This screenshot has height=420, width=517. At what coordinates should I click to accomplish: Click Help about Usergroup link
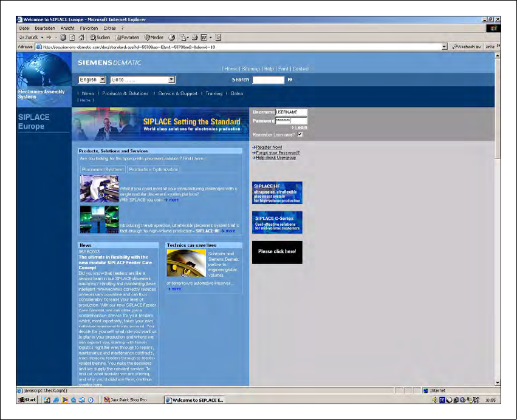click(276, 157)
